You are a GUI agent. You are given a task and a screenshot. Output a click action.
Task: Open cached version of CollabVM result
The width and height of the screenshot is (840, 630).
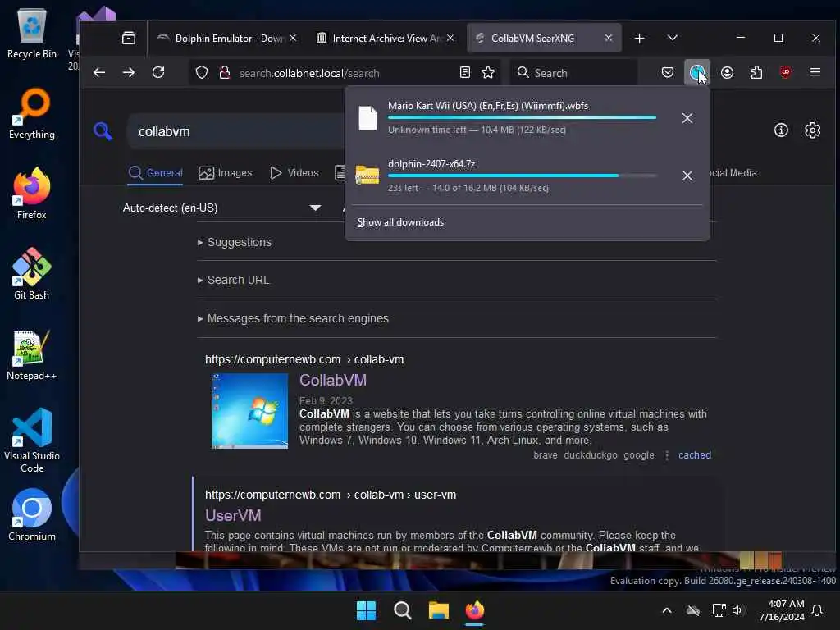[x=694, y=454]
